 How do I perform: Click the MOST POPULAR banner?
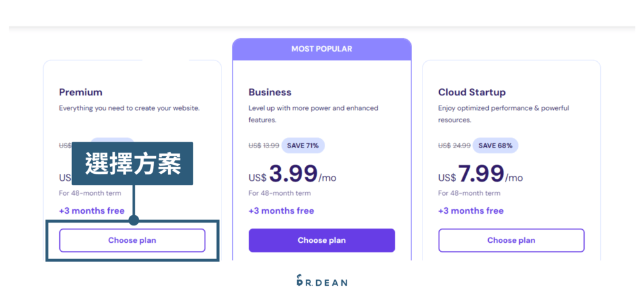pyautogui.click(x=321, y=49)
